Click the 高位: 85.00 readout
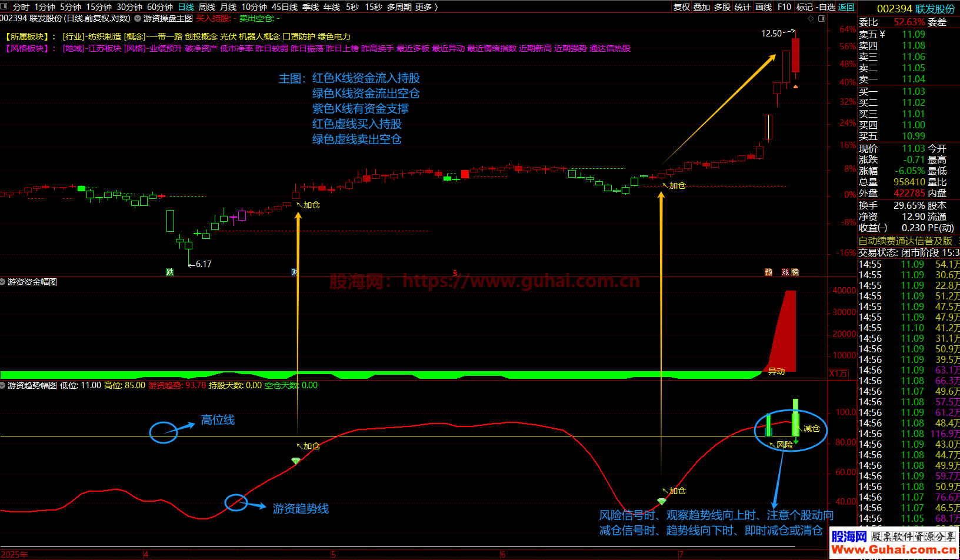960x560 pixels. 125,385
